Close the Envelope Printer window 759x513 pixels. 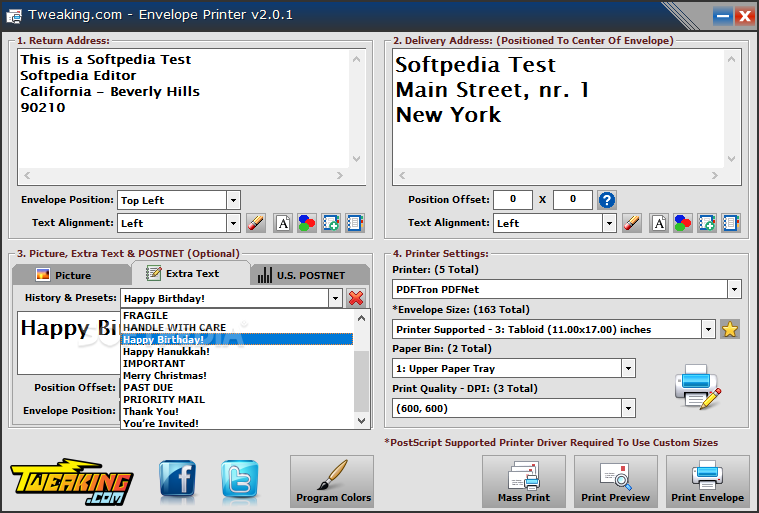(x=744, y=16)
